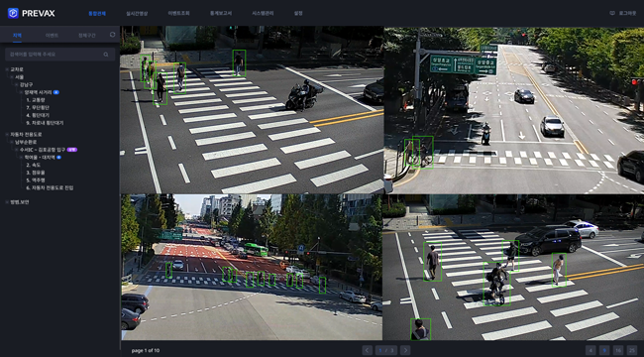
Task: Click the logout icon at top right
Action: [612, 13]
